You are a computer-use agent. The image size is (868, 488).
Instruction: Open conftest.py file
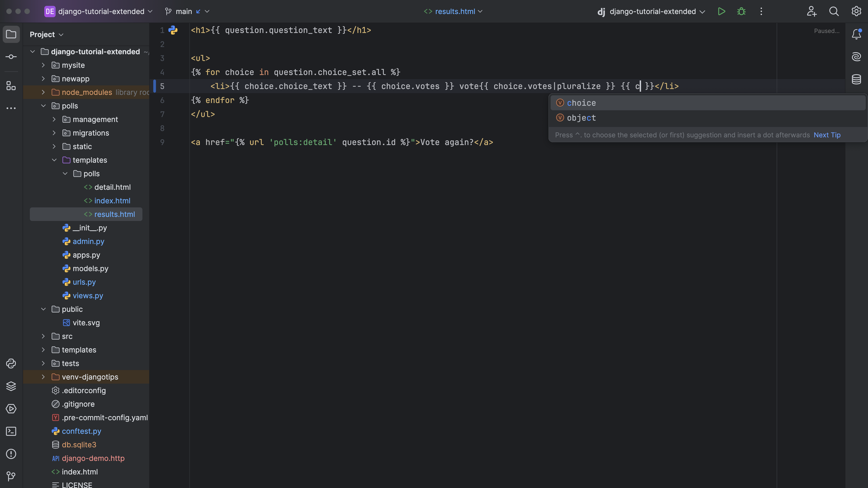click(x=81, y=431)
